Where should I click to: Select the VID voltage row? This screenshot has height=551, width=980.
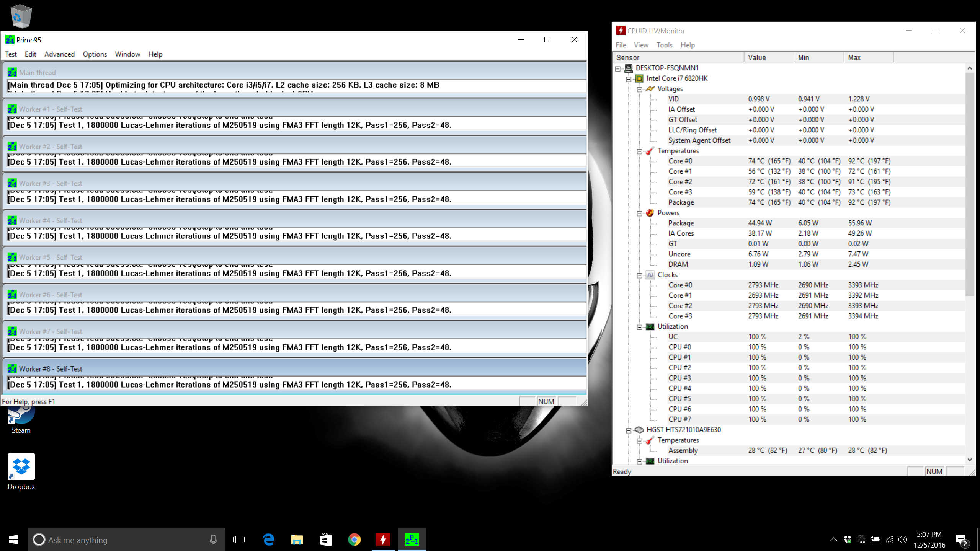point(789,99)
